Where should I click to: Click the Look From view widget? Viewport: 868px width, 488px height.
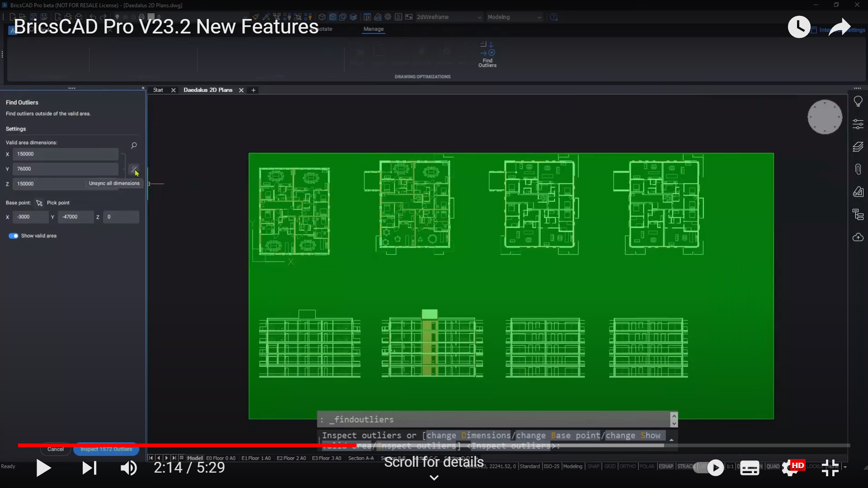[825, 117]
